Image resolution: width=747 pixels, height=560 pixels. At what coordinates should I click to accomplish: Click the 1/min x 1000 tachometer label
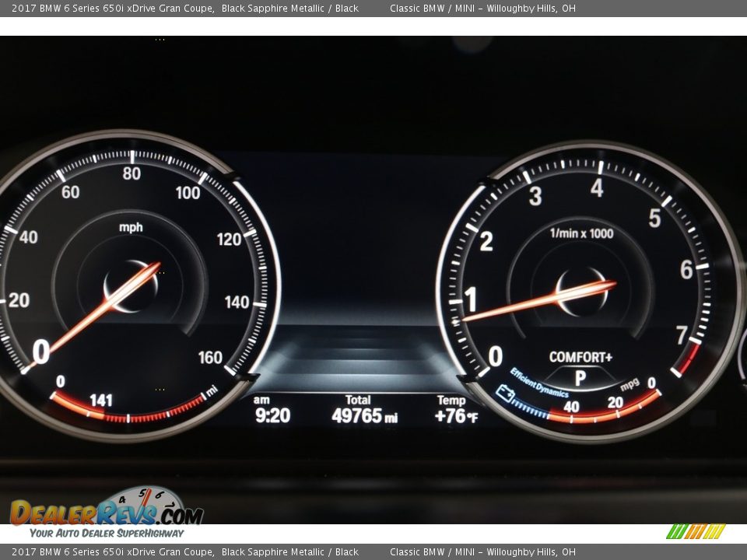click(x=581, y=233)
